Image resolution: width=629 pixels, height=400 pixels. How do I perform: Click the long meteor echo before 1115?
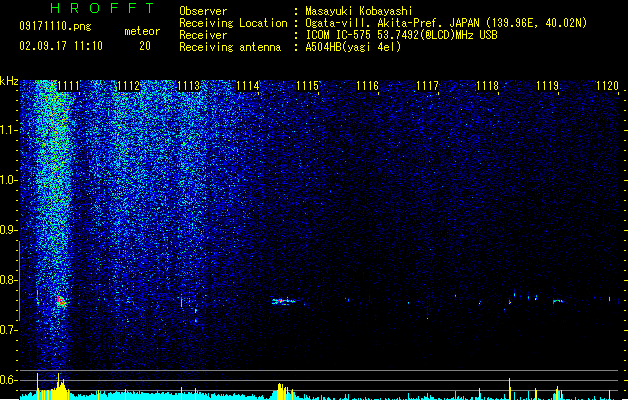[x=283, y=301]
